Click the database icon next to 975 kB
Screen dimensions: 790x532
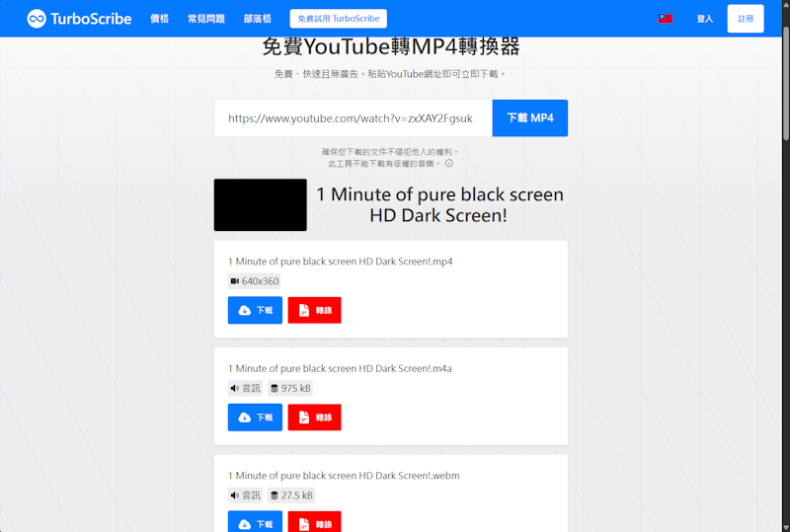pyautogui.click(x=275, y=388)
